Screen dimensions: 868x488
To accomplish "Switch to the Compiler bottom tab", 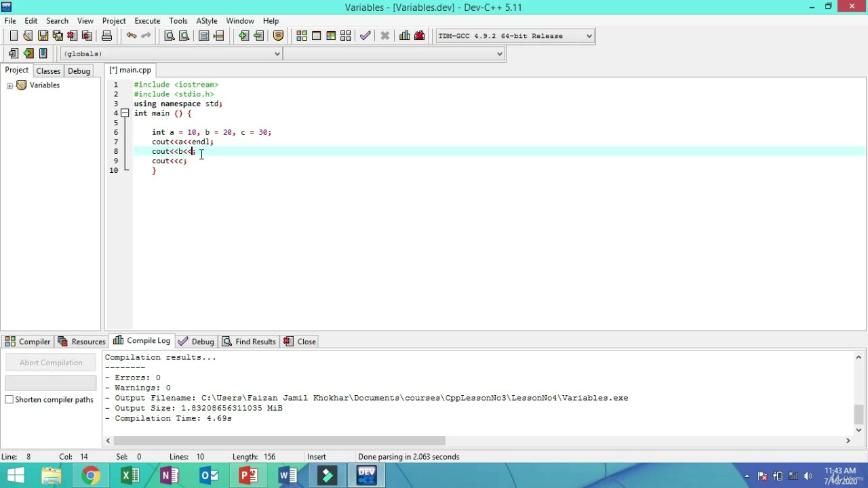I will click(x=27, y=342).
